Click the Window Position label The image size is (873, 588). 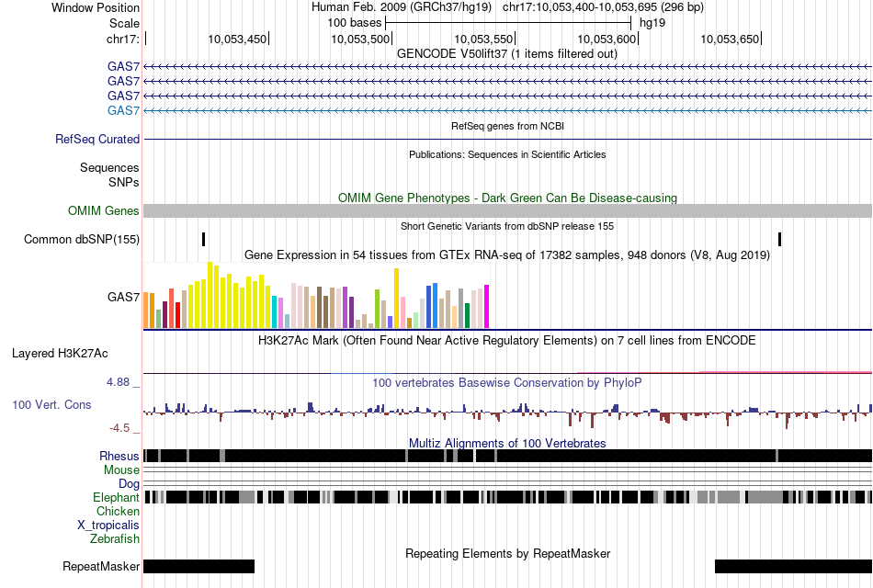pyautogui.click(x=96, y=7)
